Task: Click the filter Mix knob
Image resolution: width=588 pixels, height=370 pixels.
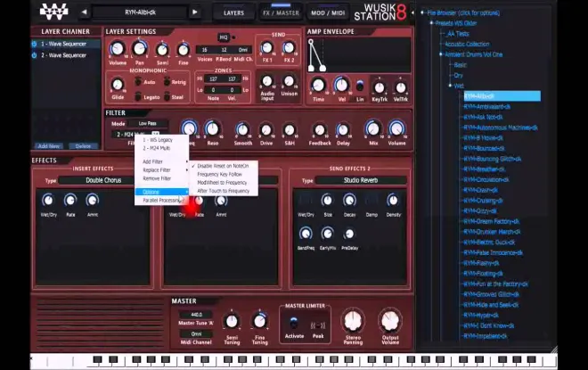Action: click(372, 129)
